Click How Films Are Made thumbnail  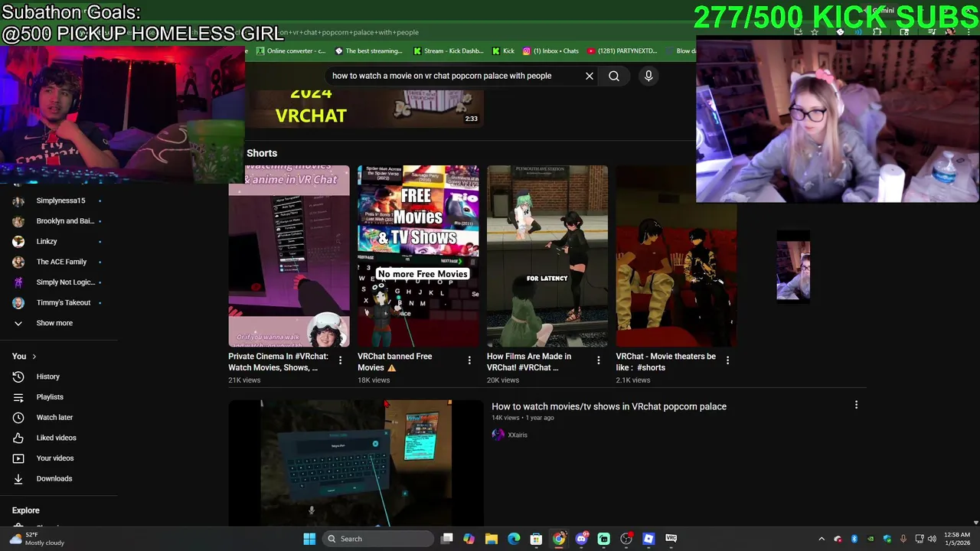click(x=547, y=256)
